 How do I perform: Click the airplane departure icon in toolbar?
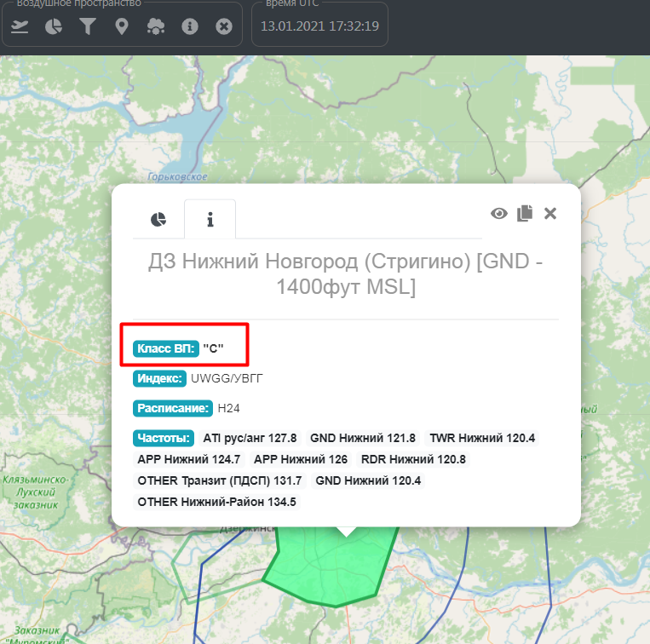point(20,27)
